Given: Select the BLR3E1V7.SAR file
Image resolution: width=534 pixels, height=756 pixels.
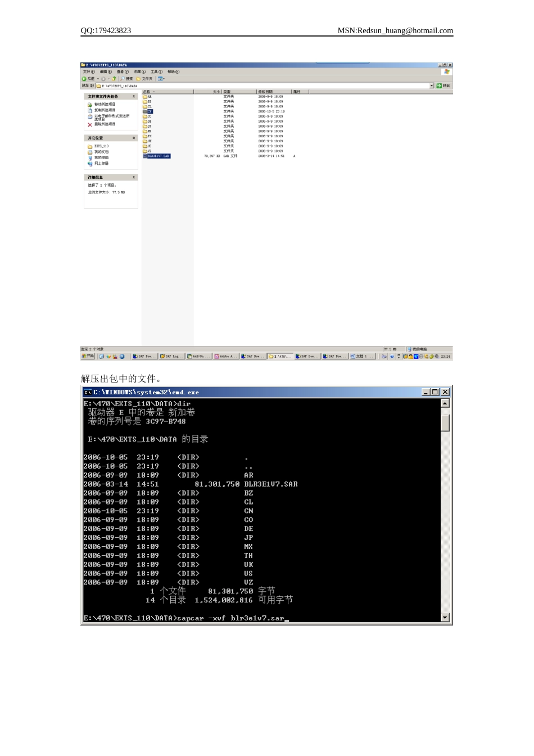Looking at the screenshot, I should click(x=156, y=156).
